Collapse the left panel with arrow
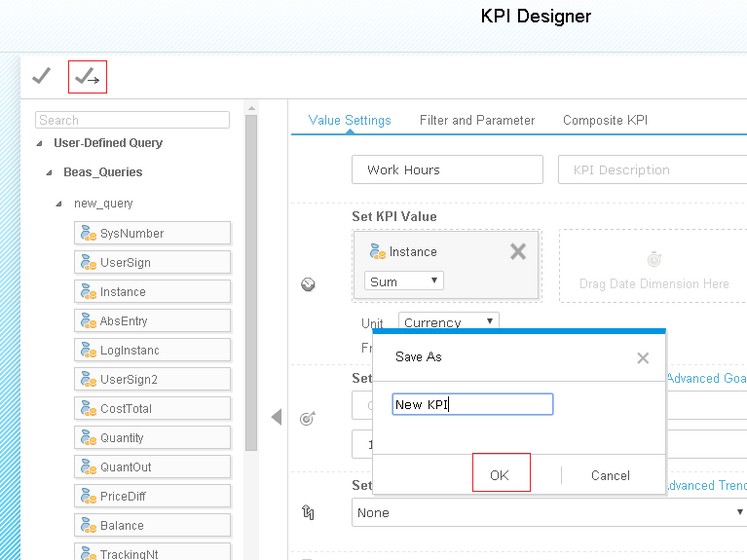The height and width of the screenshot is (560, 747). pos(276,417)
